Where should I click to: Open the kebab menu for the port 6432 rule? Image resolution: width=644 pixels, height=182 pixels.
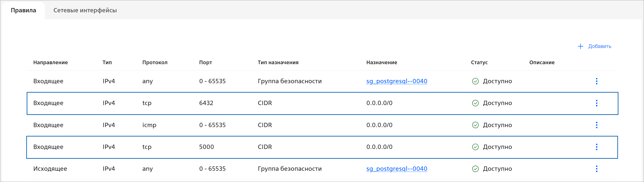(596, 103)
